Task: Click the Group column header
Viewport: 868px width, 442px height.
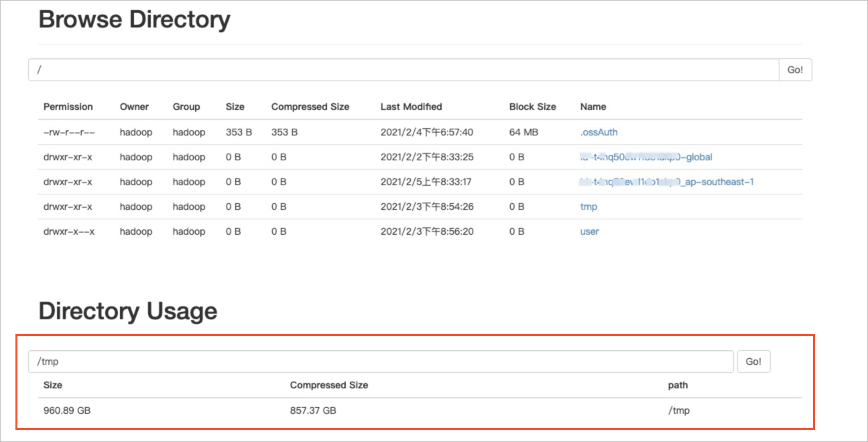Action: coord(186,107)
